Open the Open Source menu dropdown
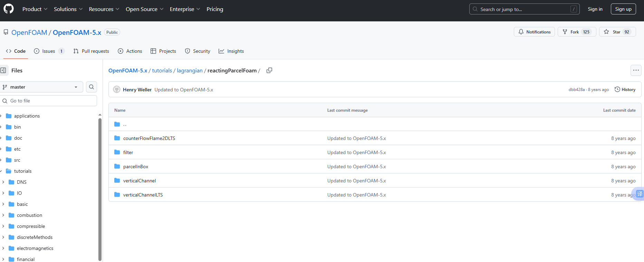The width and height of the screenshot is (644, 262). point(144,9)
